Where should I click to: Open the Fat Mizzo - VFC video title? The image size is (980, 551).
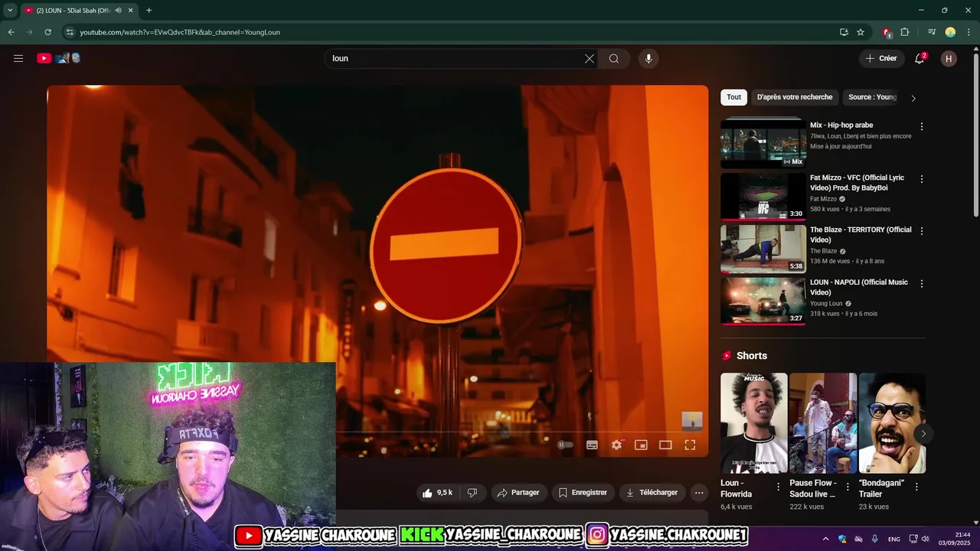(x=857, y=183)
